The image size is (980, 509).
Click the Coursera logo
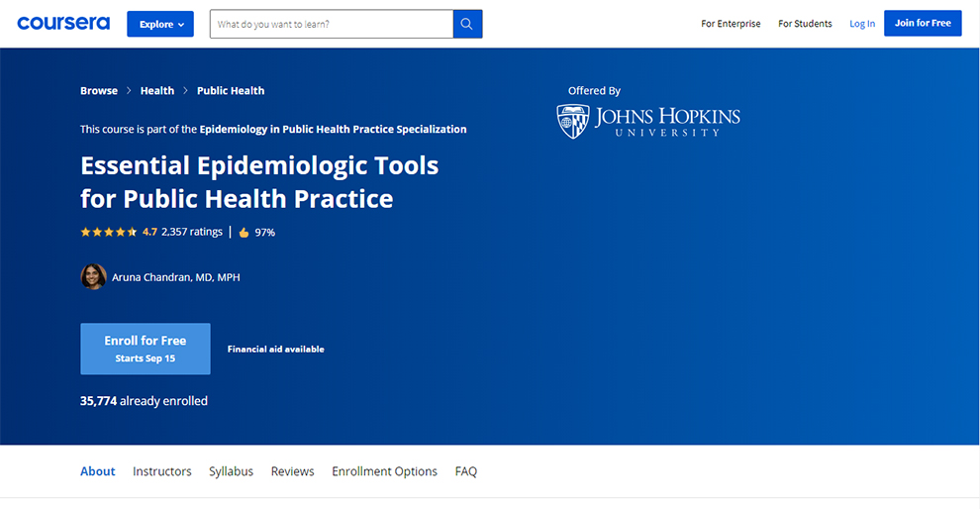click(63, 24)
